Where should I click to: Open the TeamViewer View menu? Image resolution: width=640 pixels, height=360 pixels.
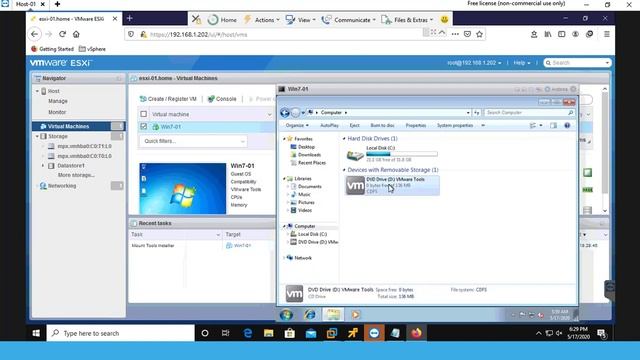click(300, 20)
